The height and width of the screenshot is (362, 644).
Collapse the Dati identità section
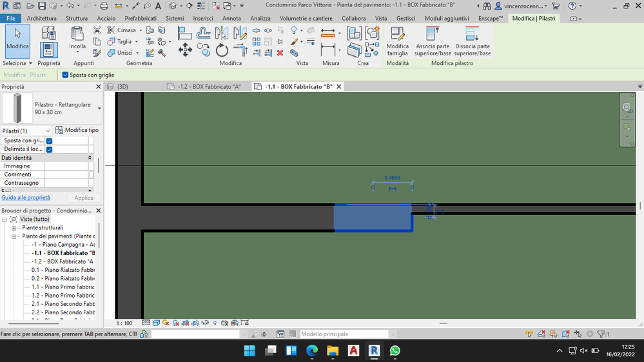tap(90, 158)
